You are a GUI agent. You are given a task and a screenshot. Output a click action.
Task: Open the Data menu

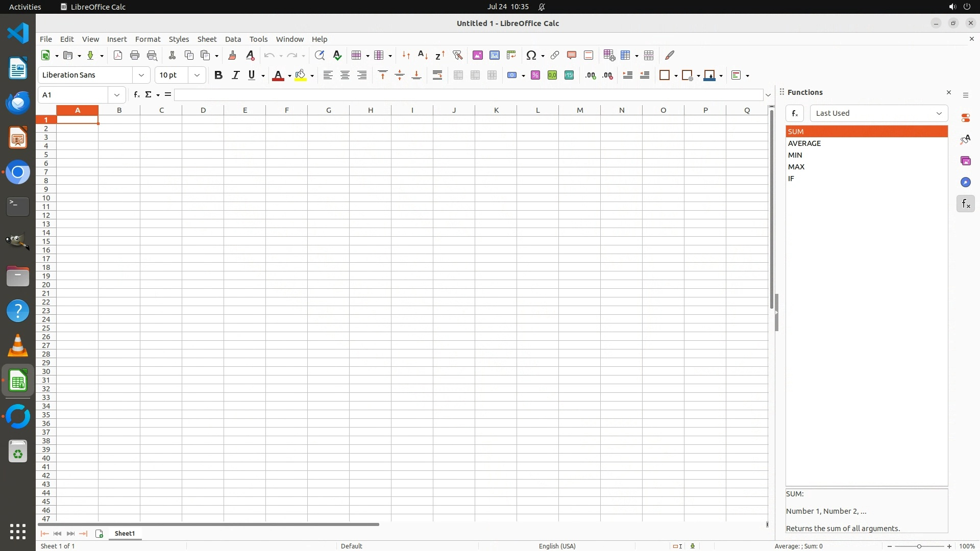point(233,39)
